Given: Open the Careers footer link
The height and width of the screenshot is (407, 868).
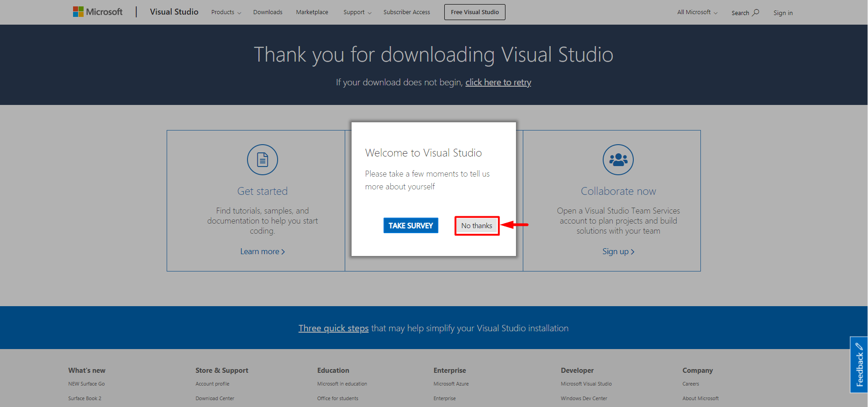Looking at the screenshot, I should (691, 384).
